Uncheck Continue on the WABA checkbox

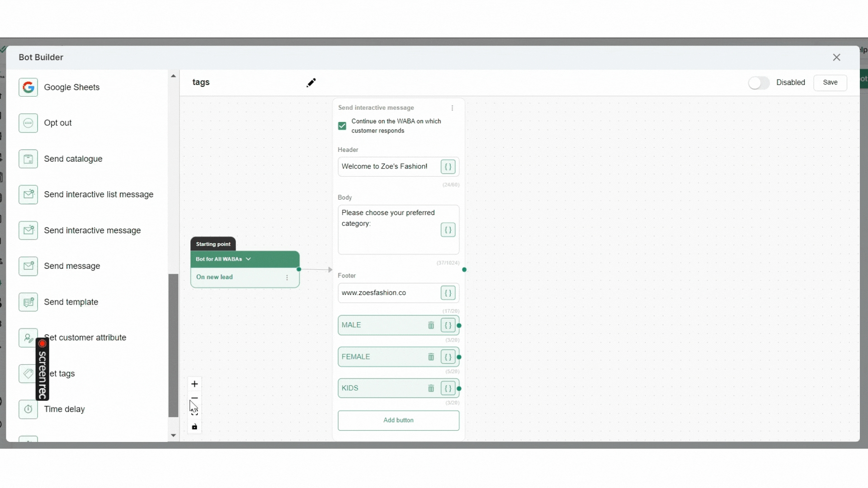[x=342, y=126]
